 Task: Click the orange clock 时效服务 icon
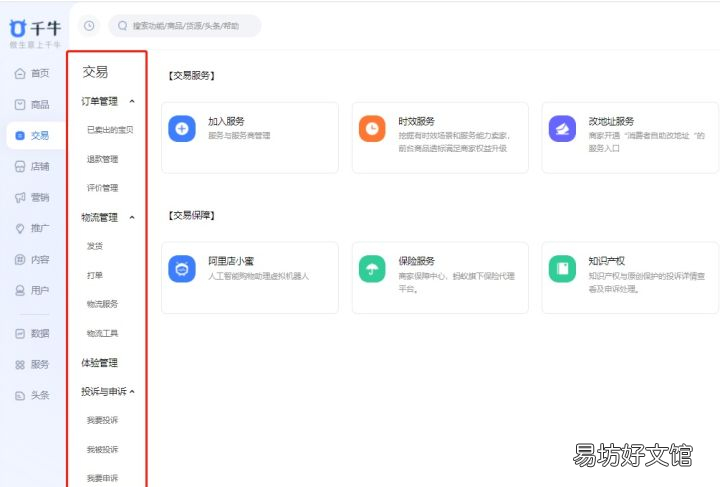click(372, 129)
